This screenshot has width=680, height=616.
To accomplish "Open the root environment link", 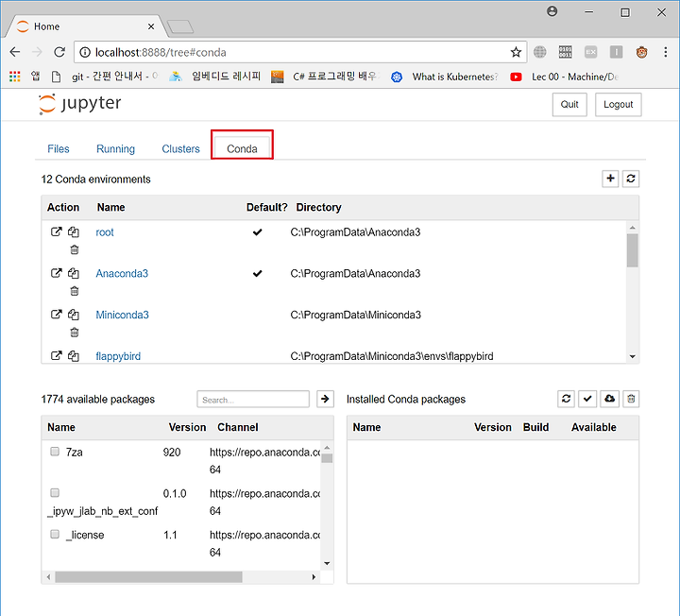I will tap(105, 232).
